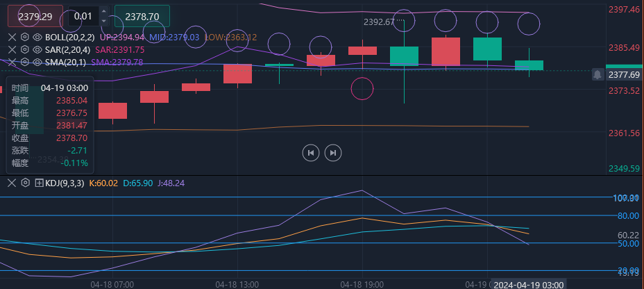Close the KDJ indicator panel
644x289 pixels.
point(12,183)
